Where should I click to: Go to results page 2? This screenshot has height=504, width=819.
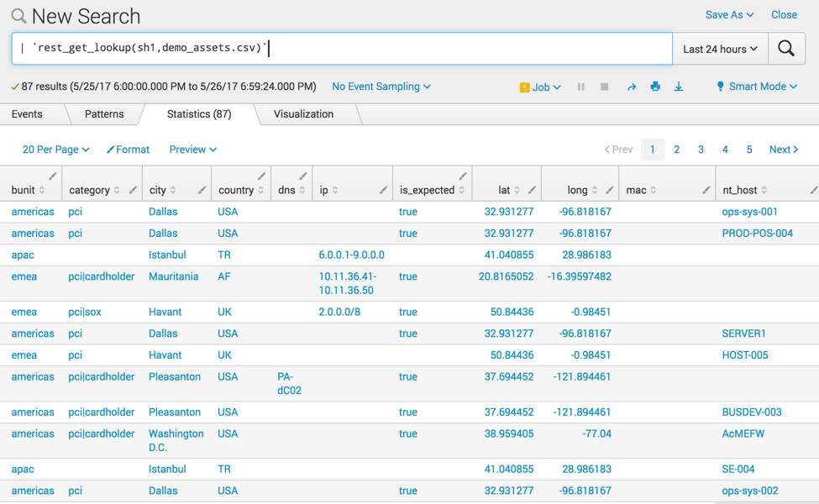click(676, 150)
